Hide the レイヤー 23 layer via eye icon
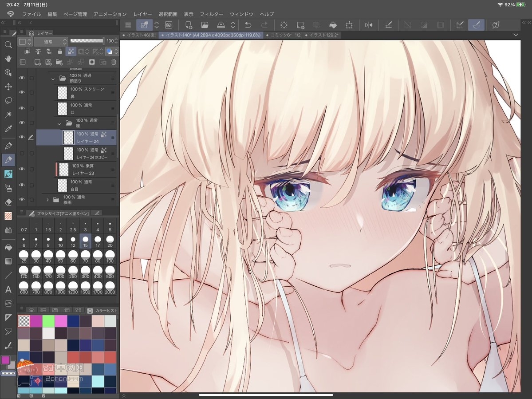The height and width of the screenshot is (399, 532). [21, 169]
